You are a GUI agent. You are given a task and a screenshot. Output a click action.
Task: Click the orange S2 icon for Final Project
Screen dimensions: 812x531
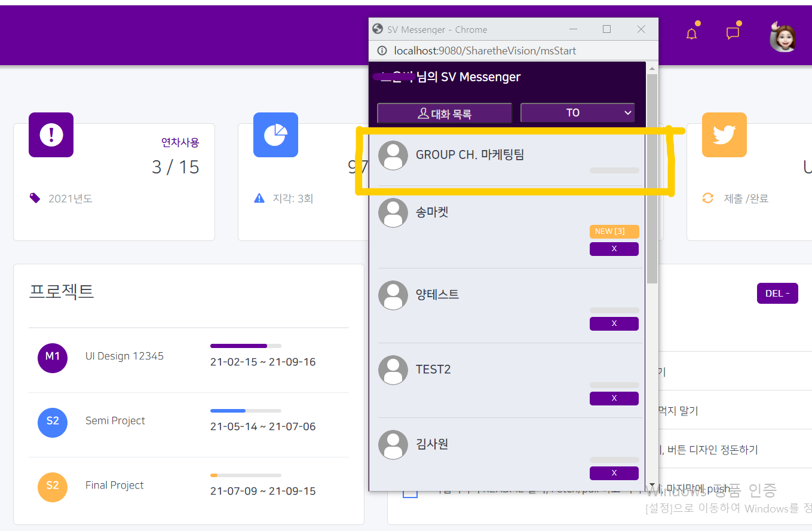point(53,487)
